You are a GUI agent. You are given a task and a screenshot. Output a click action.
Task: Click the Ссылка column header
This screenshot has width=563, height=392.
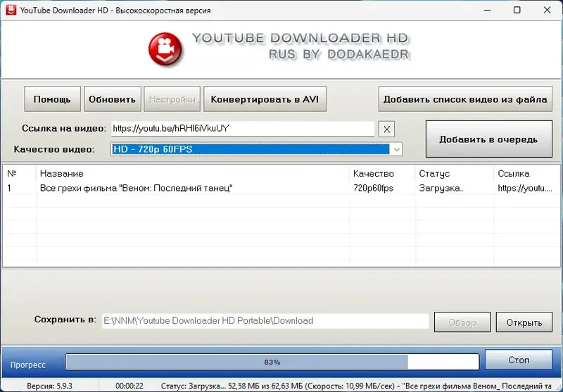pyautogui.click(x=514, y=173)
